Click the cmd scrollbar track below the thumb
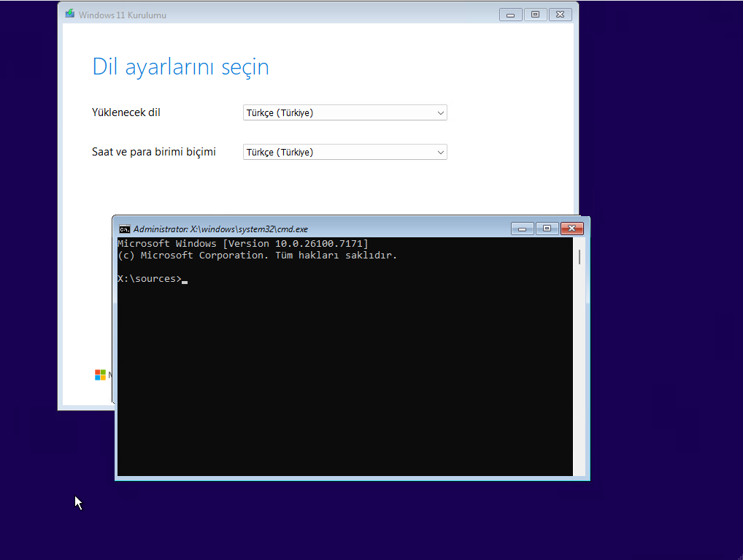The image size is (743, 560). click(580, 365)
